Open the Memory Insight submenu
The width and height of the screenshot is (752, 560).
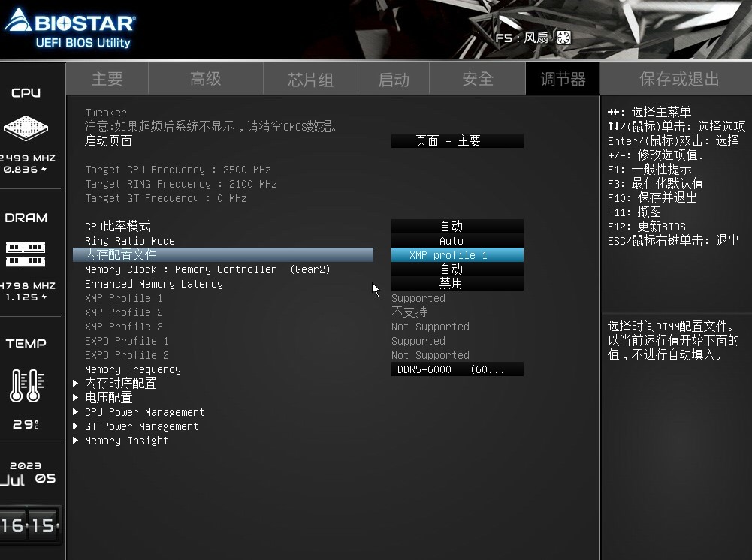(126, 441)
